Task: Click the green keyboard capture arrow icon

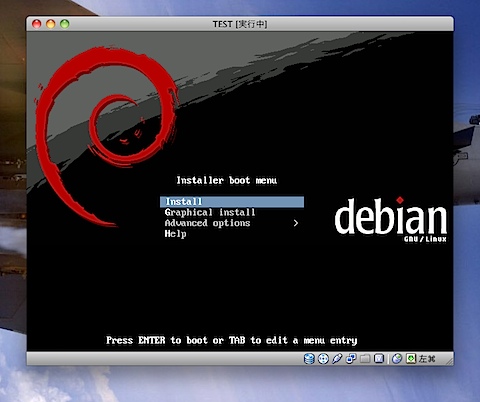Action: coord(411,359)
